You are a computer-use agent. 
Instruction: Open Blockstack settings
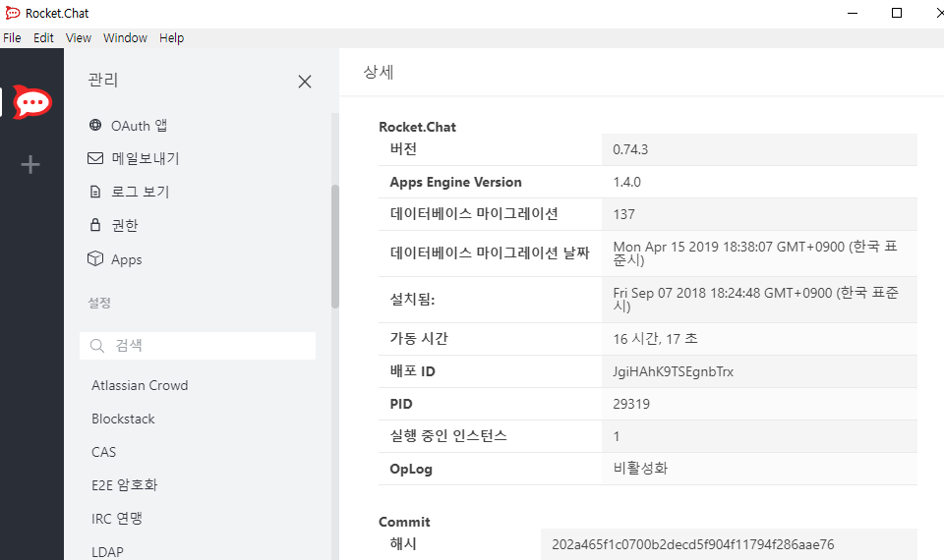(123, 420)
